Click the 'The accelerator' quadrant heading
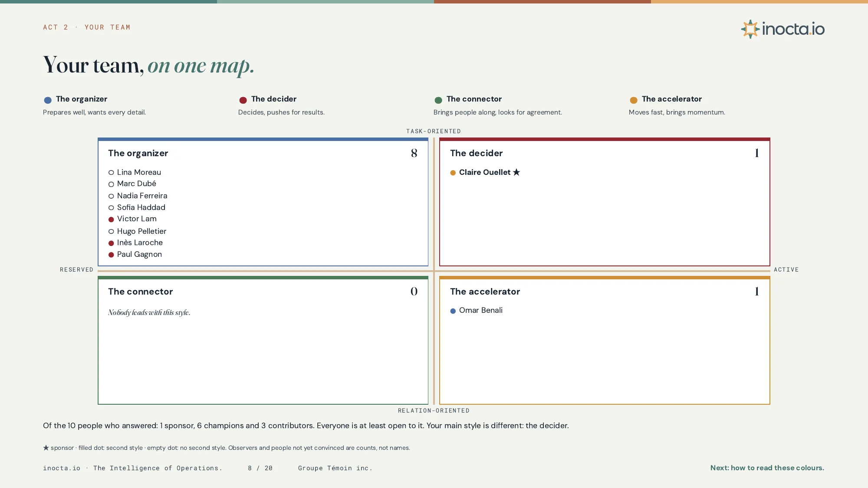Screen dimensions: 868x488 (485, 291)
